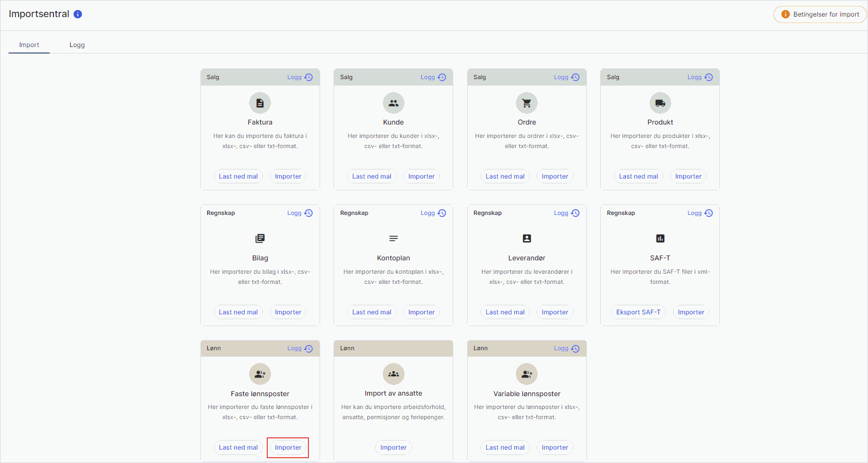Select the Import tab
The width and height of the screenshot is (868, 463).
(x=29, y=45)
